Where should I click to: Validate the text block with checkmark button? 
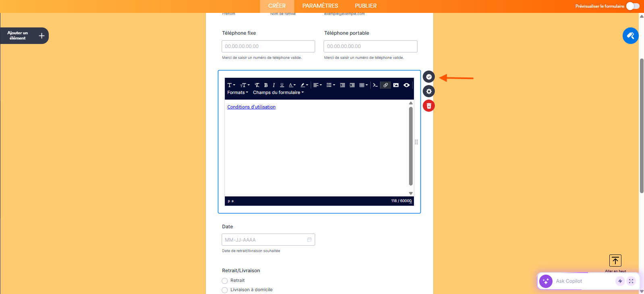[429, 77]
